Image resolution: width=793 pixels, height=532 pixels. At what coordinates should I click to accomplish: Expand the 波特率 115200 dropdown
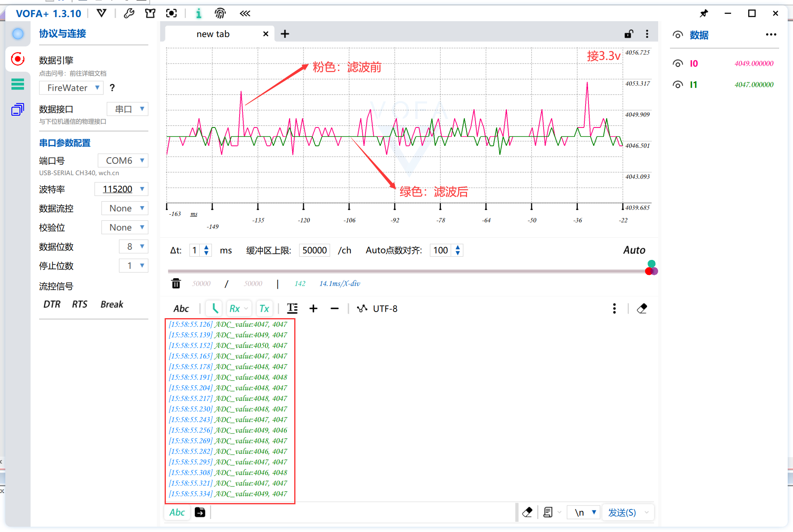pyautogui.click(x=141, y=189)
